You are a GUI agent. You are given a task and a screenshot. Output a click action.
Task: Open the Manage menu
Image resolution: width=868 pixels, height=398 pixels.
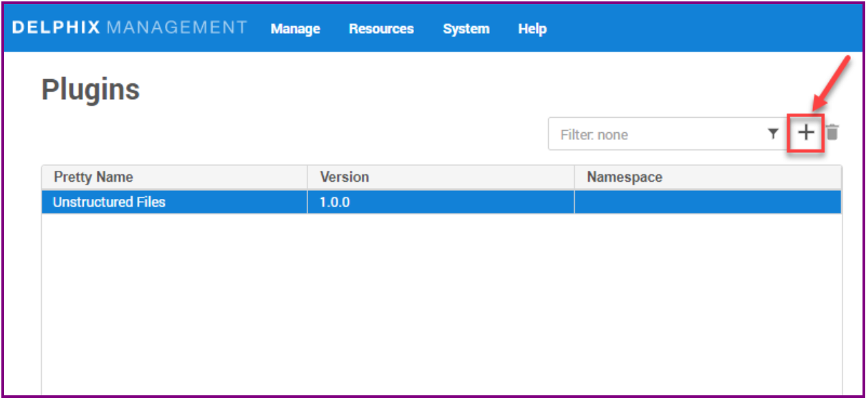(x=295, y=29)
